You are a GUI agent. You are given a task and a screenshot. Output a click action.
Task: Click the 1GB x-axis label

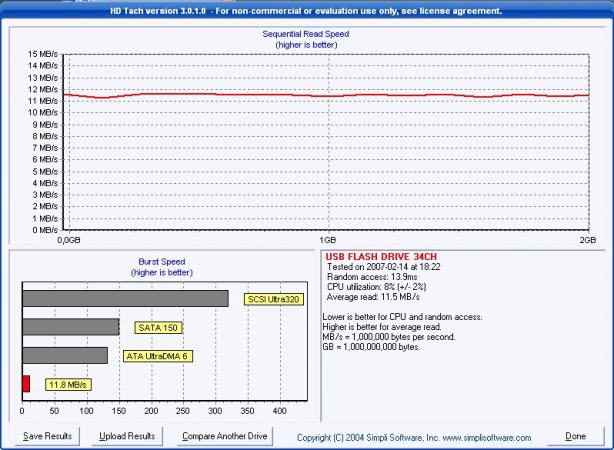pyautogui.click(x=328, y=240)
